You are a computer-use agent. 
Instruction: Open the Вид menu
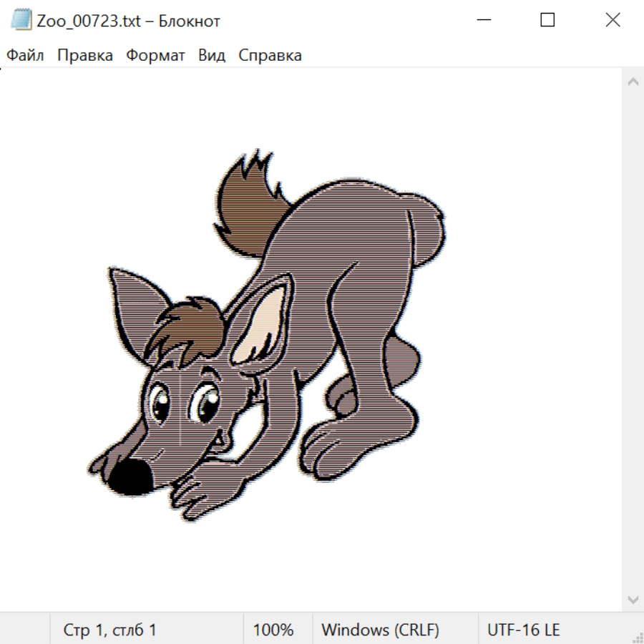[212, 55]
